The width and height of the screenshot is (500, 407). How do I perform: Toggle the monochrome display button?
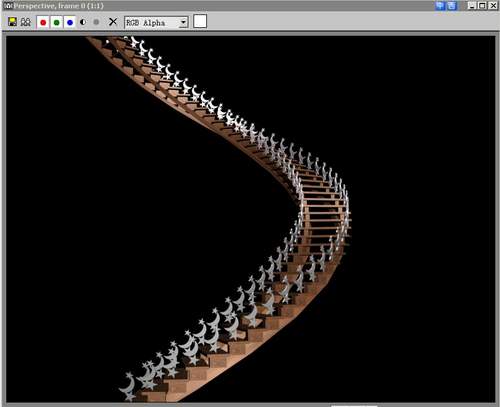pyautogui.click(x=96, y=22)
